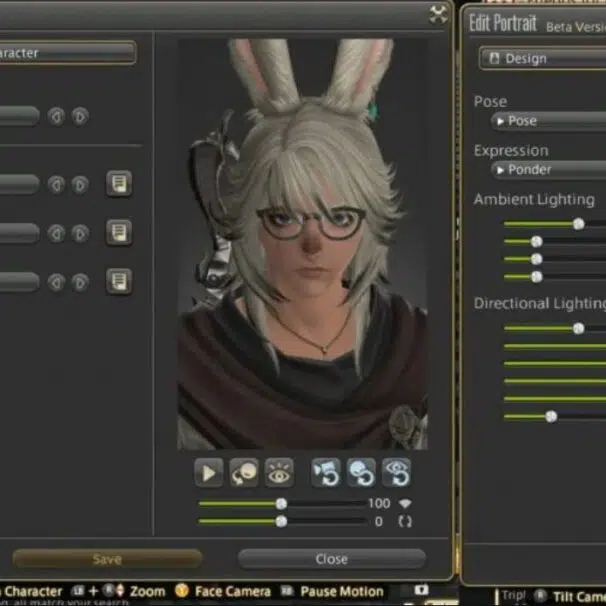Click the first Ambient Lighting slider handle

[578, 224]
